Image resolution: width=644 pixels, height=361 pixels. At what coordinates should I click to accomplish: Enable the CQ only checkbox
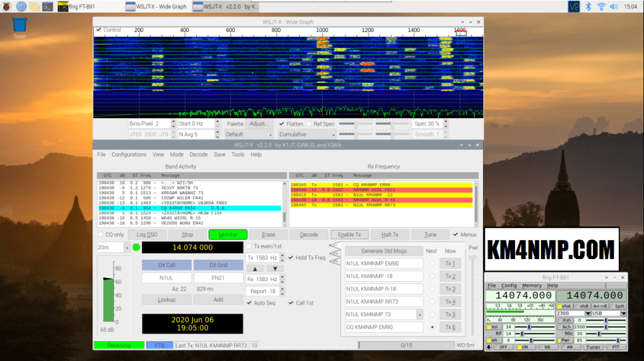[101, 235]
